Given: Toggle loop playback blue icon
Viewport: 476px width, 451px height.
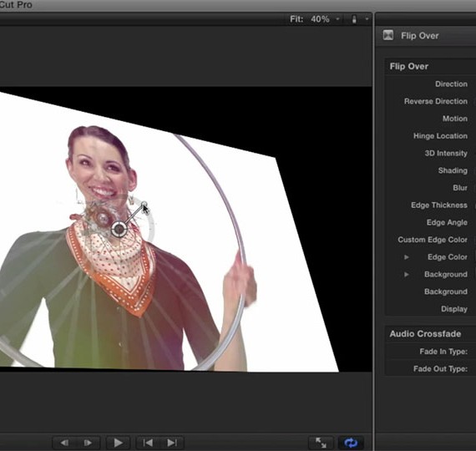Looking at the screenshot, I should (351, 443).
